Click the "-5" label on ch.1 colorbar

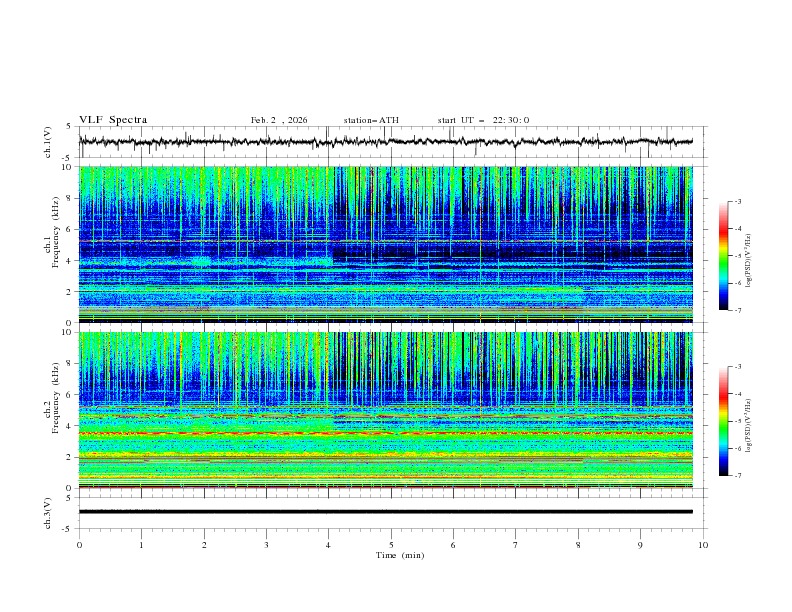[x=738, y=256]
